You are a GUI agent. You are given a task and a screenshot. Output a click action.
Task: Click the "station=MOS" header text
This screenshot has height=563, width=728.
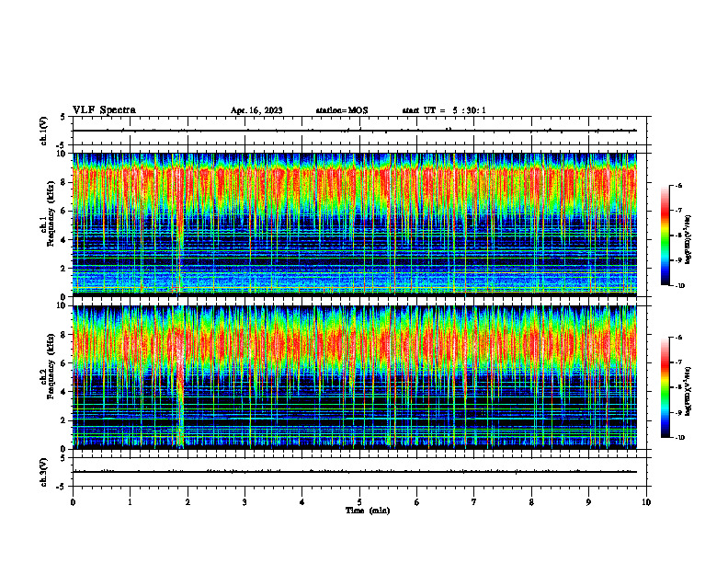click(342, 110)
